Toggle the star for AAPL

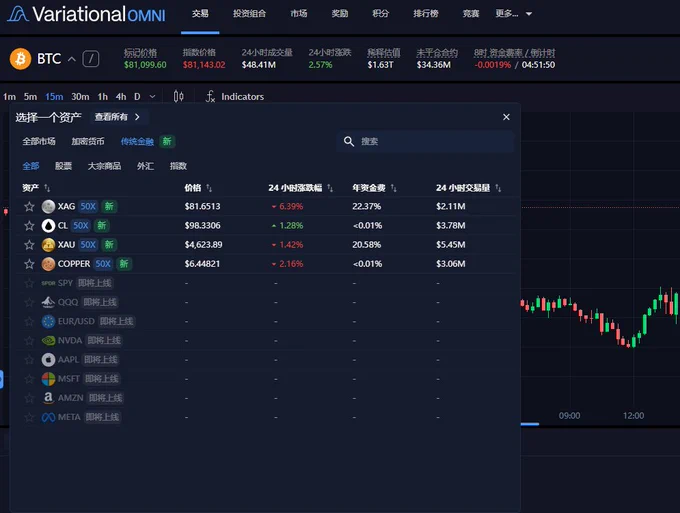[29, 359]
